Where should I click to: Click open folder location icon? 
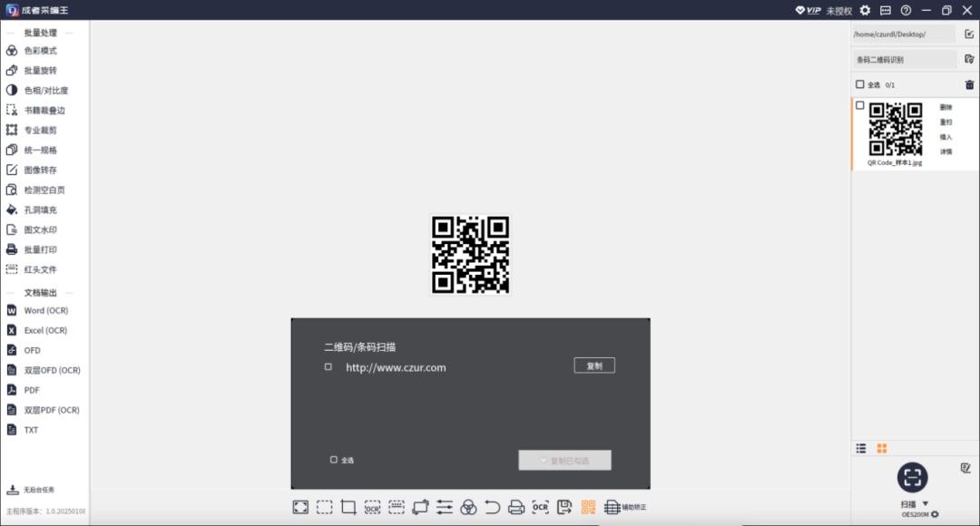(x=969, y=59)
